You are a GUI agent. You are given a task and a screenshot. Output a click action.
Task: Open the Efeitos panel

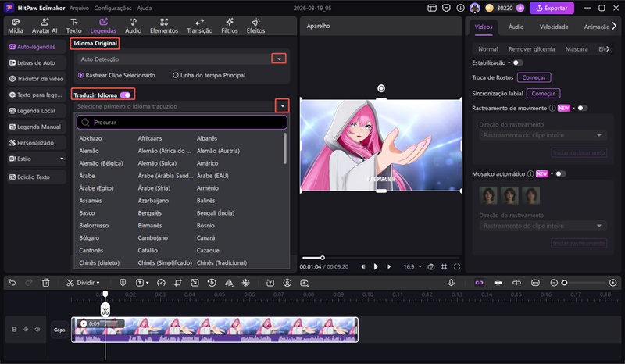[x=256, y=26]
